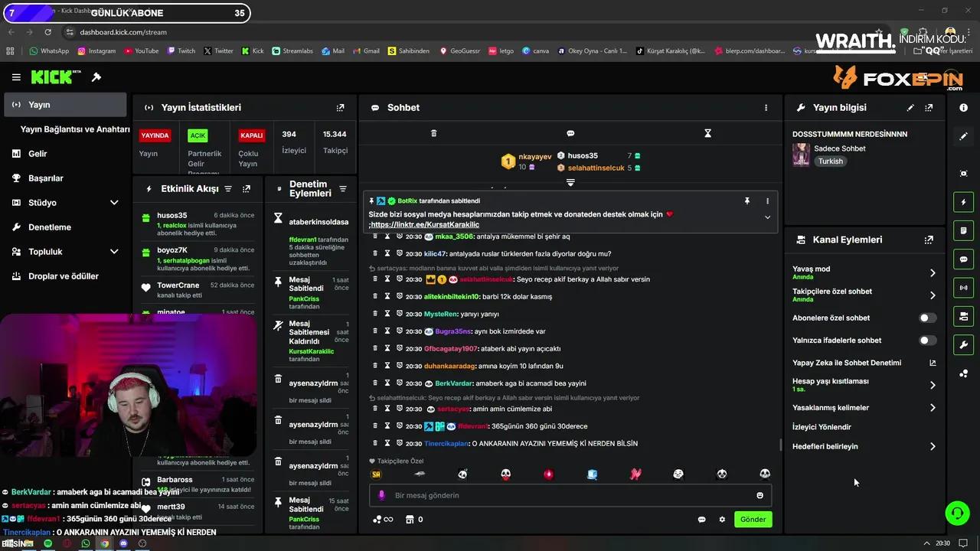
Task: Pop out the Kanal Eylemleri panel
Action: pos(929,240)
